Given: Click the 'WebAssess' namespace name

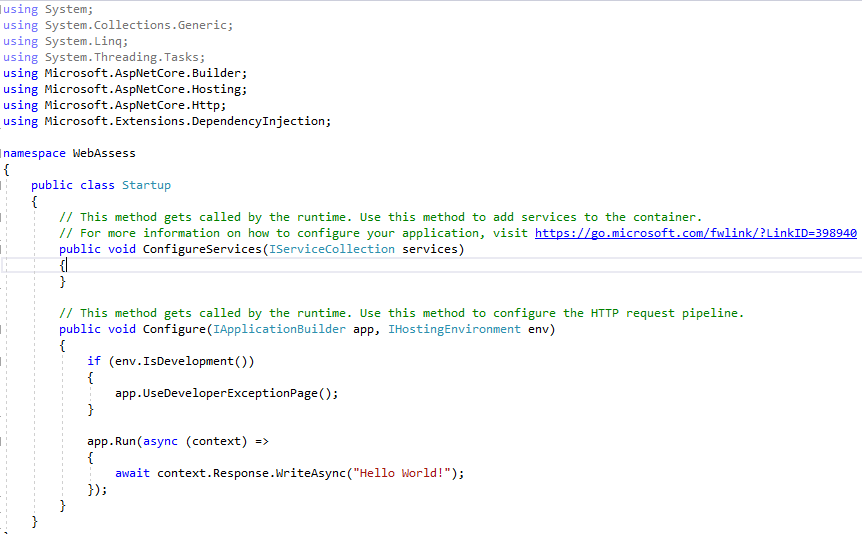Looking at the screenshot, I should point(104,153).
